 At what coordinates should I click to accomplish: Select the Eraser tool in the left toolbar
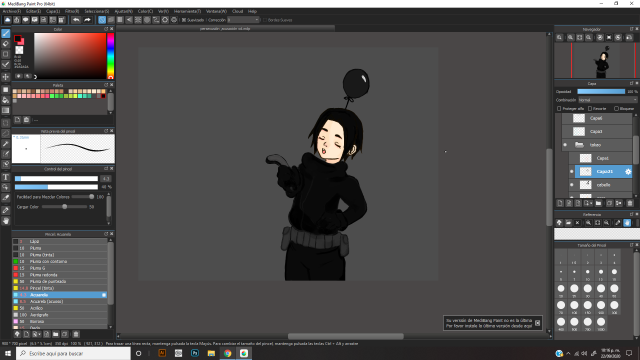[x=6, y=44]
